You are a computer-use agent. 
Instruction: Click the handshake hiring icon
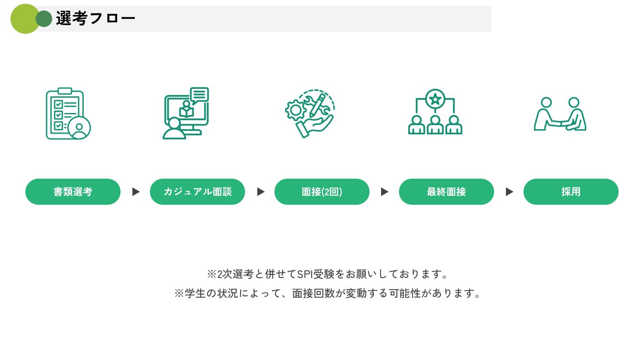pos(560,114)
